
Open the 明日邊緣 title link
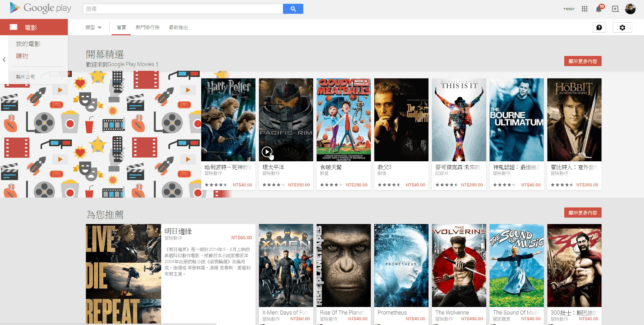pyautogui.click(x=178, y=231)
